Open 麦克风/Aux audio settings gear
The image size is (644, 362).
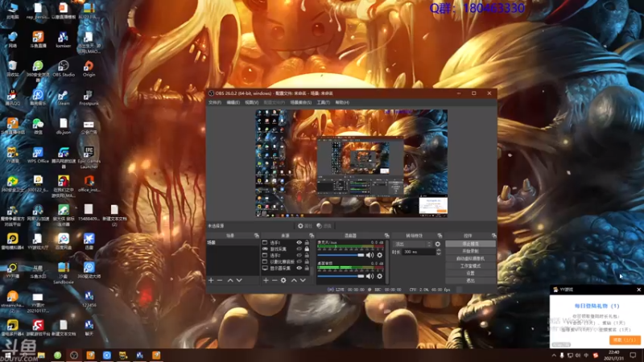[379, 255]
